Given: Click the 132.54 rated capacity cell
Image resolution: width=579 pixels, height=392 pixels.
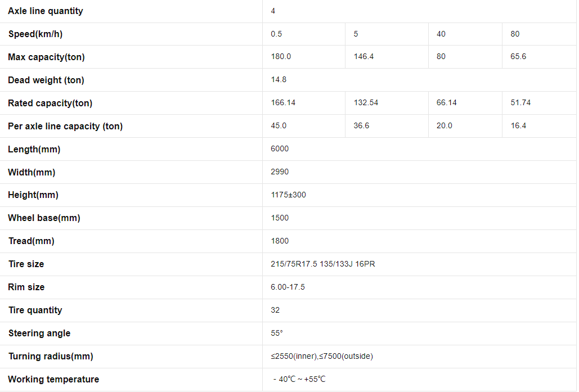Looking at the screenshot, I should tap(366, 103).
